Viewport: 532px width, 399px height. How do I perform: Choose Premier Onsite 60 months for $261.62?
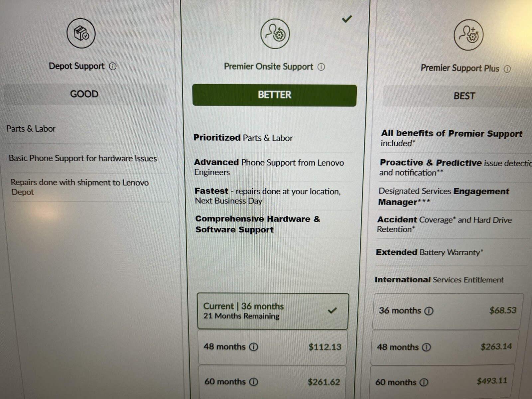point(273,382)
